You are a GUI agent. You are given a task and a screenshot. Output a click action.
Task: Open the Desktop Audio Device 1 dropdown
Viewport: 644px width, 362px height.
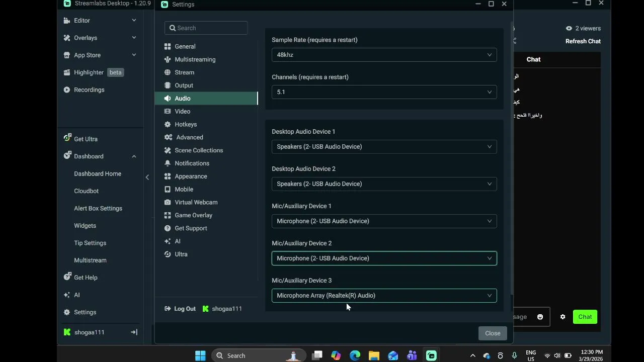click(x=384, y=147)
